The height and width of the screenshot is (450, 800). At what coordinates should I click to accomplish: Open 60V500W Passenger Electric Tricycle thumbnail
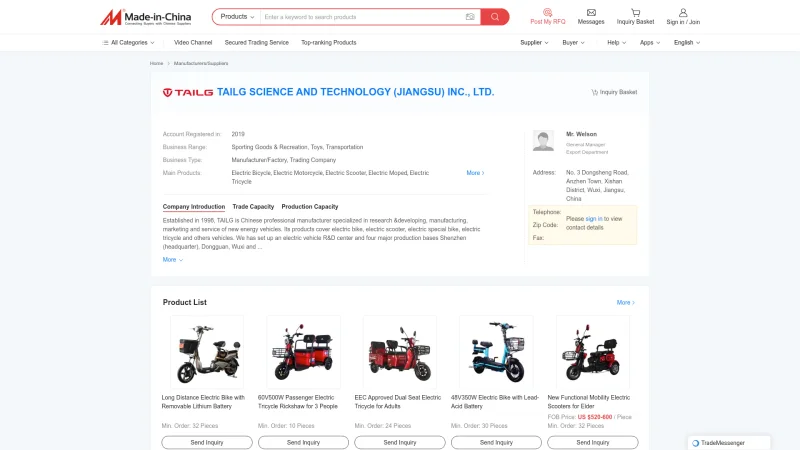[x=303, y=352]
